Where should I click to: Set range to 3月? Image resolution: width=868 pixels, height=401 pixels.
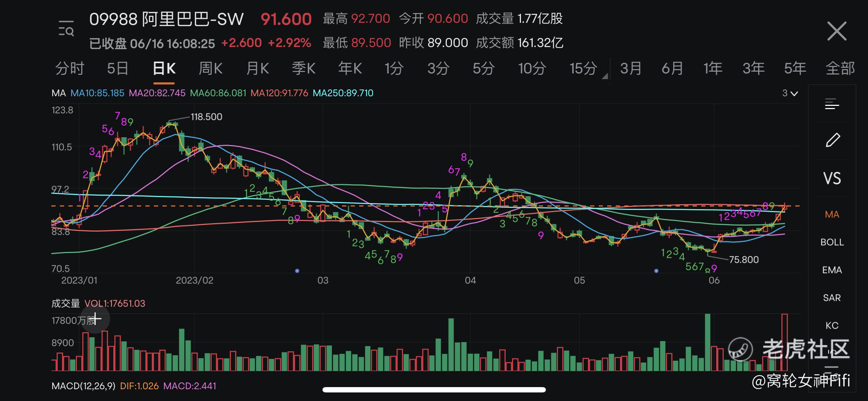[x=631, y=68]
